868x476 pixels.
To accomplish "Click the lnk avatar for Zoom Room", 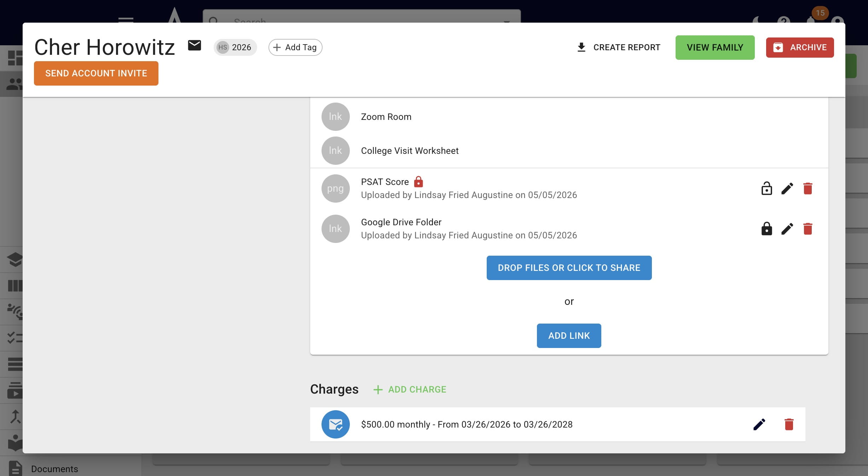I will coord(335,117).
